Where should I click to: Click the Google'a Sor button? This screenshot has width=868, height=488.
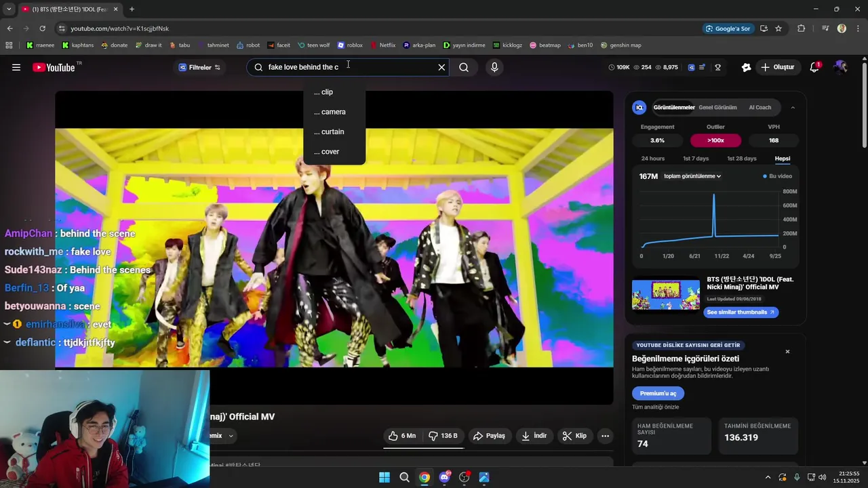[x=728, y=28]
